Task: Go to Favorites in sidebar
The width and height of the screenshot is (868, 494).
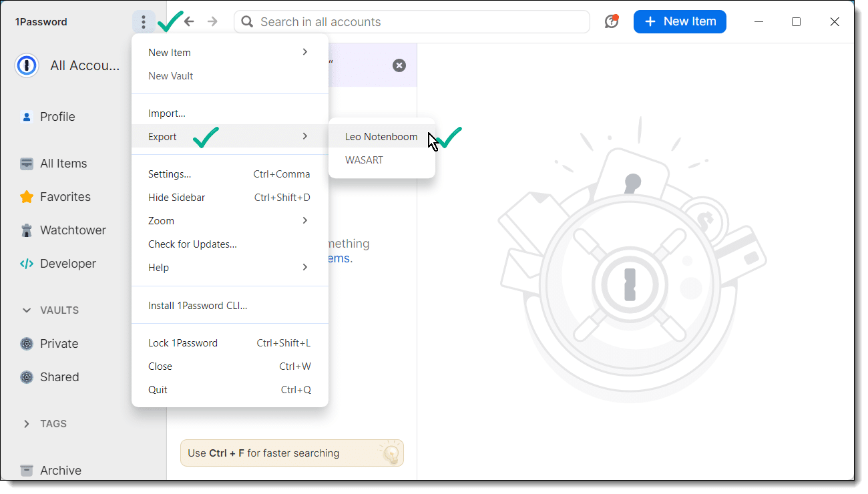Action: pyautogui.click(x=65, y=197)
